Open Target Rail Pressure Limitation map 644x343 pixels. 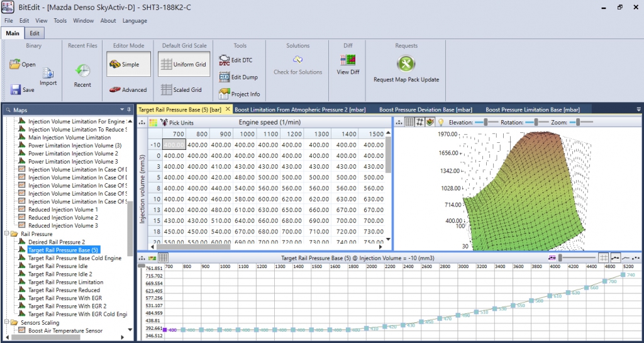[x=65, y=282]
